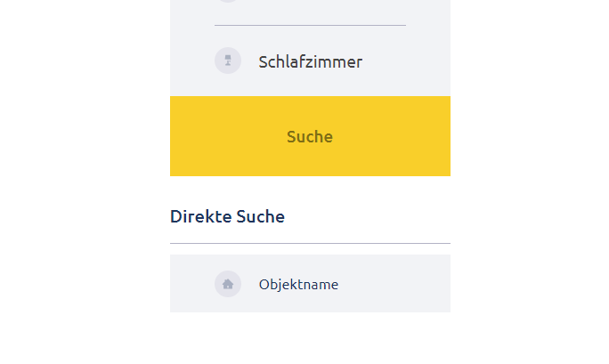This screenshot has height=364, width=609.
Task: Submit filters via the Suche button
Action: click(x=310, y=136)
